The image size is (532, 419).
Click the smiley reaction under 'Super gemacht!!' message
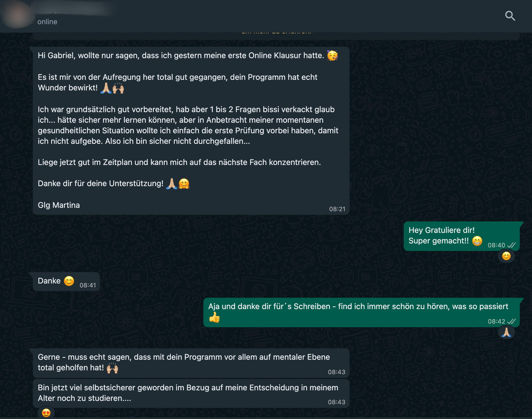pos(506,256)
